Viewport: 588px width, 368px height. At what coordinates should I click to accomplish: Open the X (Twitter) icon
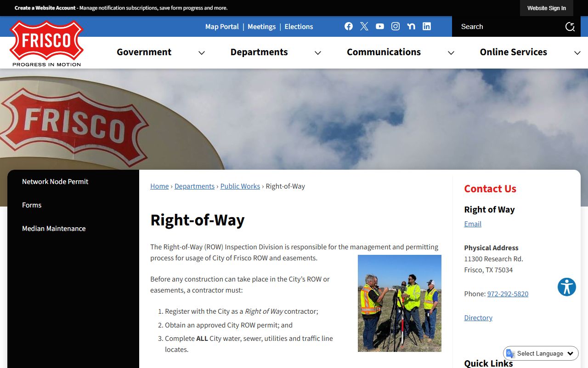click(364, 26)
